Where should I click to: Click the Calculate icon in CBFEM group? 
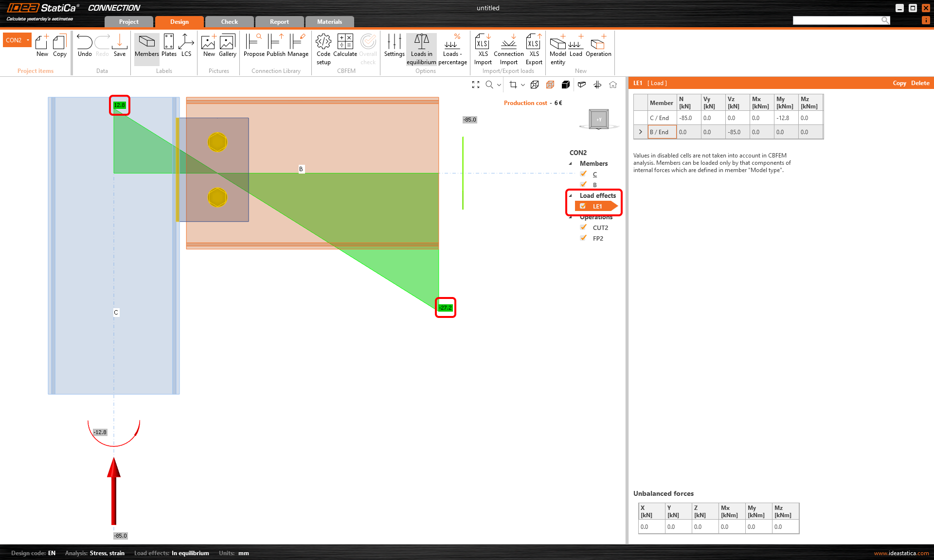(345, 46)
